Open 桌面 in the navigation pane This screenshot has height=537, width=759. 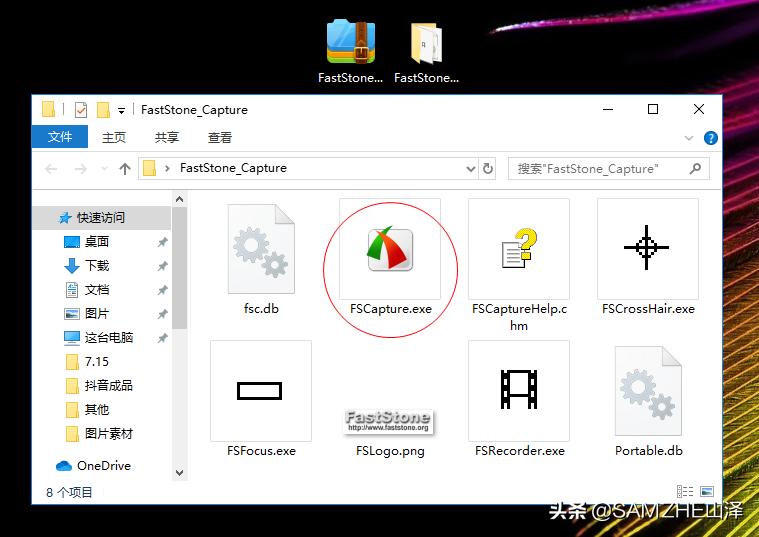click(97, 242)
